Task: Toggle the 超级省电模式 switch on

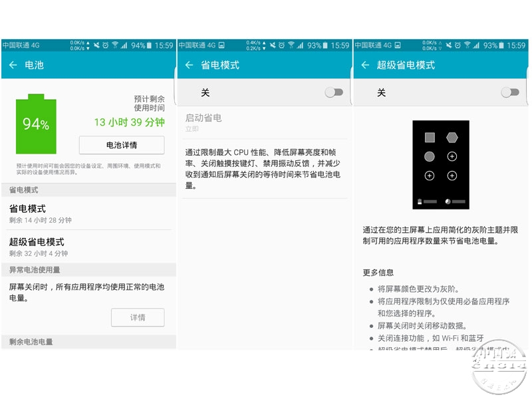Action: (510, 92)
